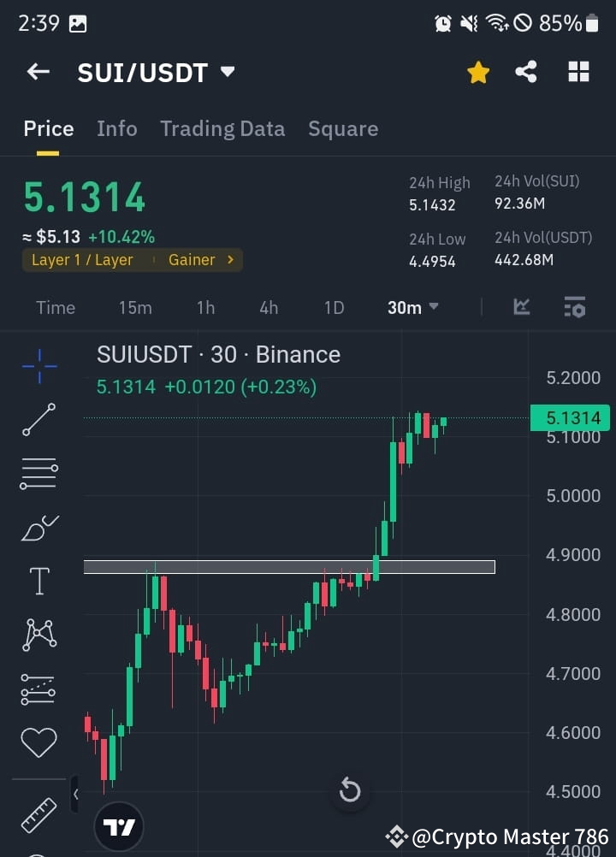Reset chart view with the circular arrow
Screen dimensions: 616x857
[350, 790]
